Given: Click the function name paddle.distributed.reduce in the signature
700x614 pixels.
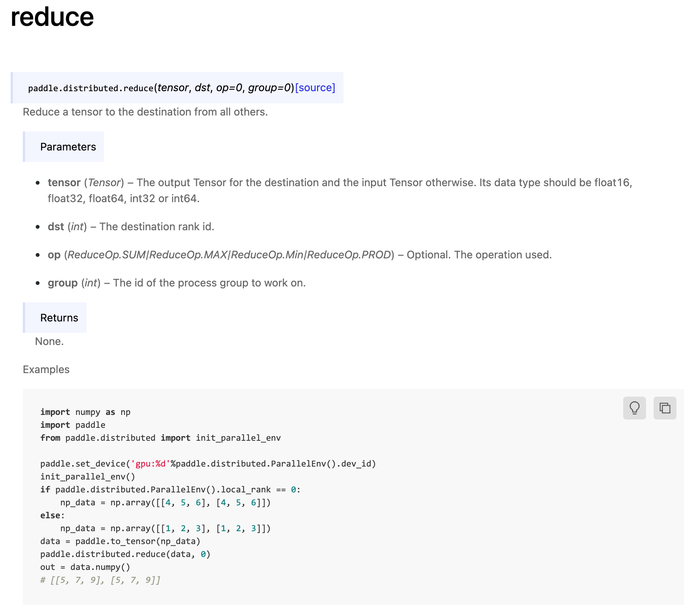Looking at the screenshot, I should pyautogui.click(x=91, y=88).
